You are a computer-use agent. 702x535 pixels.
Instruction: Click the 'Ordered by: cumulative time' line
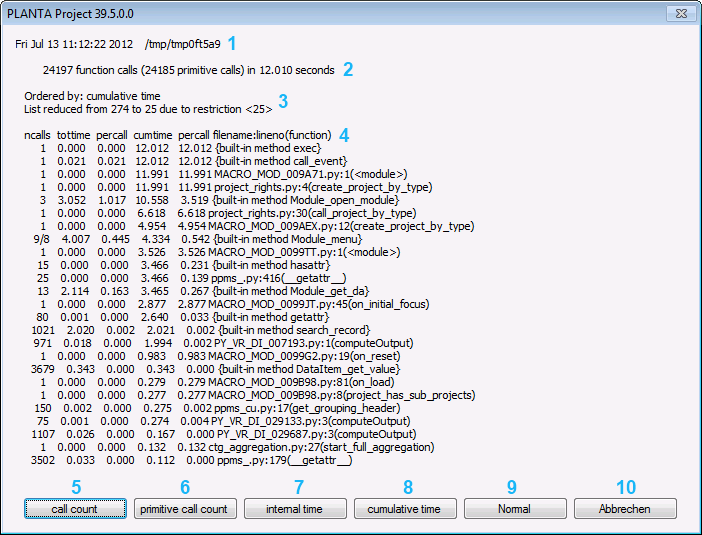click(x=92, y=96)
